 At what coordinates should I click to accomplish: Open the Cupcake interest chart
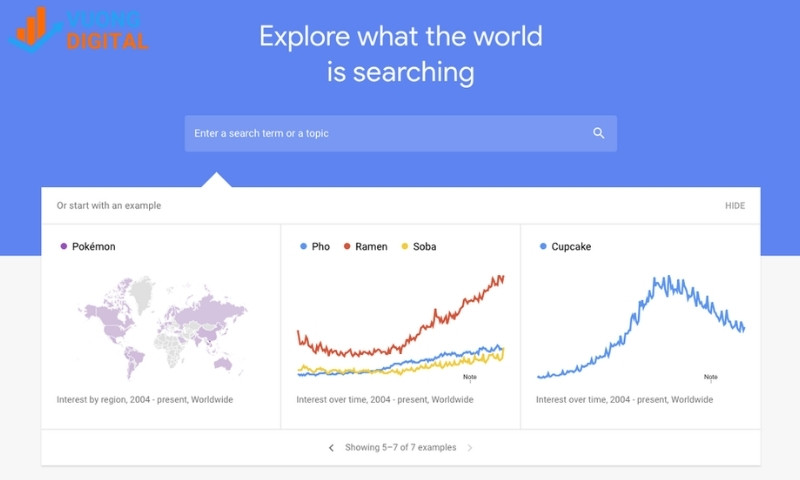tap(640, 330)
